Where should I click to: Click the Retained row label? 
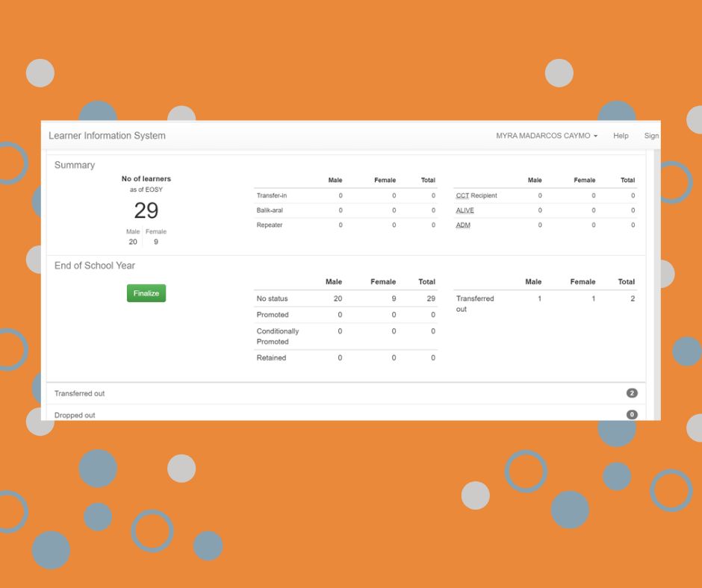click(x=271, y=357)
